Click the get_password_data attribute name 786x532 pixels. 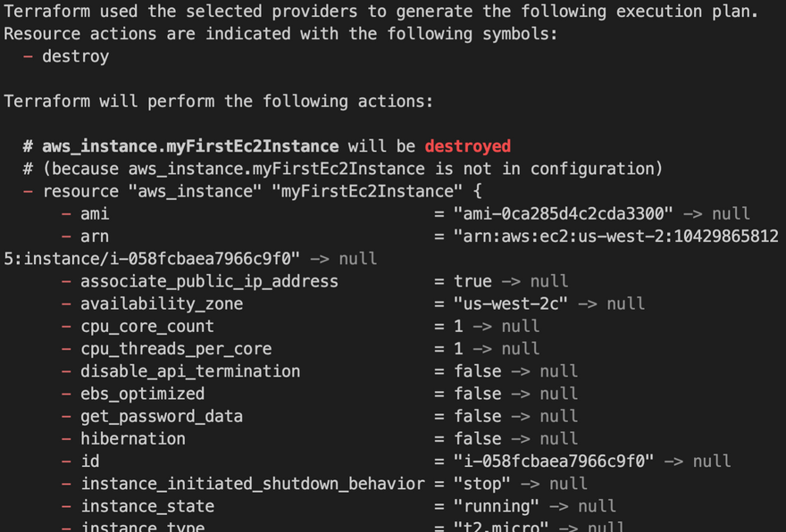point(162,416)
